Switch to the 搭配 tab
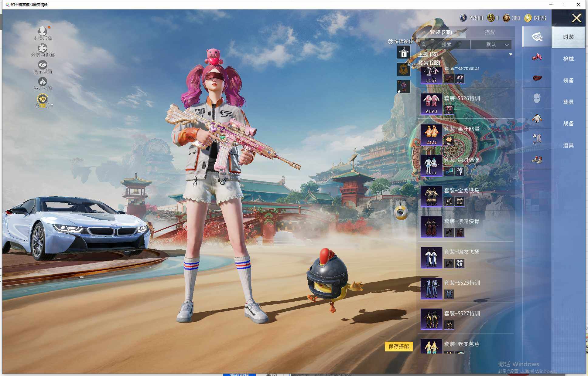The height and width of the screenshot is (376, 588). tap(490, 32)
